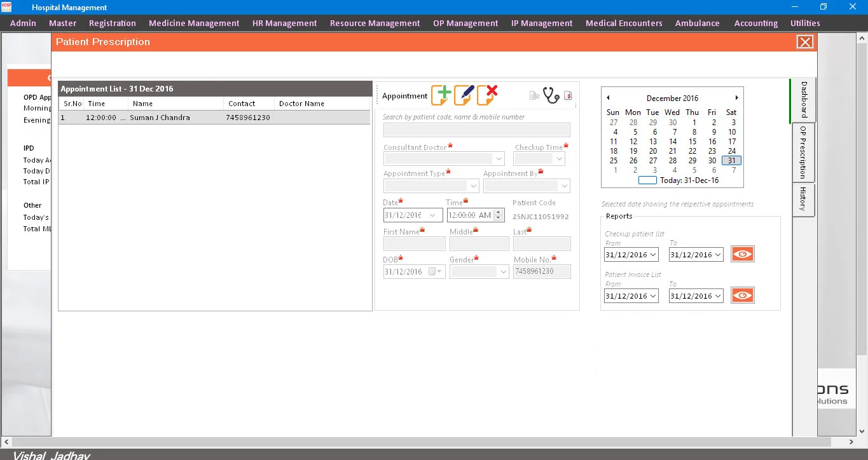Click the delete appointment red X icon

click(486, 95)
